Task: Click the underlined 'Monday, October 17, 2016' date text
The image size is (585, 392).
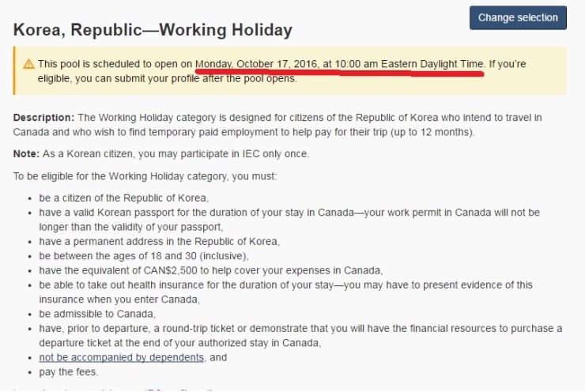Action: pos(257,64)
